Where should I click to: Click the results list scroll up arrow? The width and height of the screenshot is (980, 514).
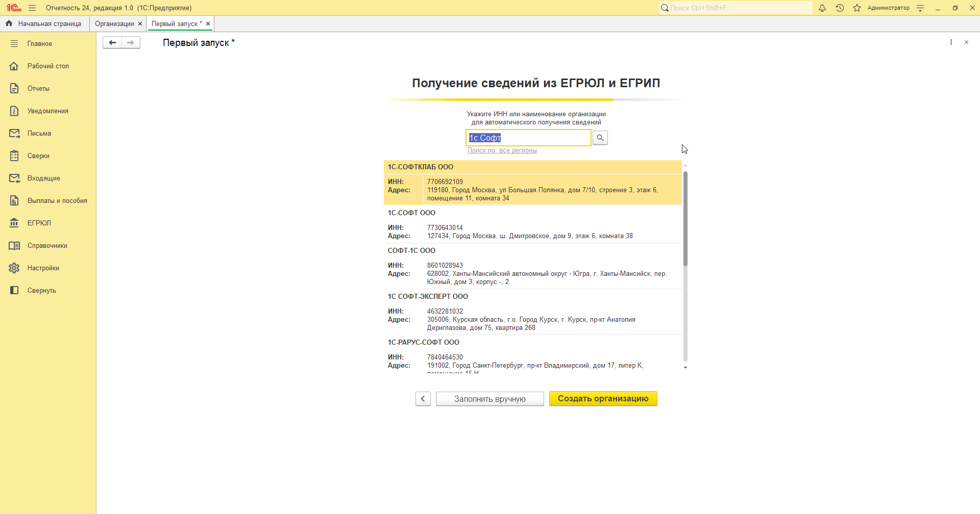[685, 165]
